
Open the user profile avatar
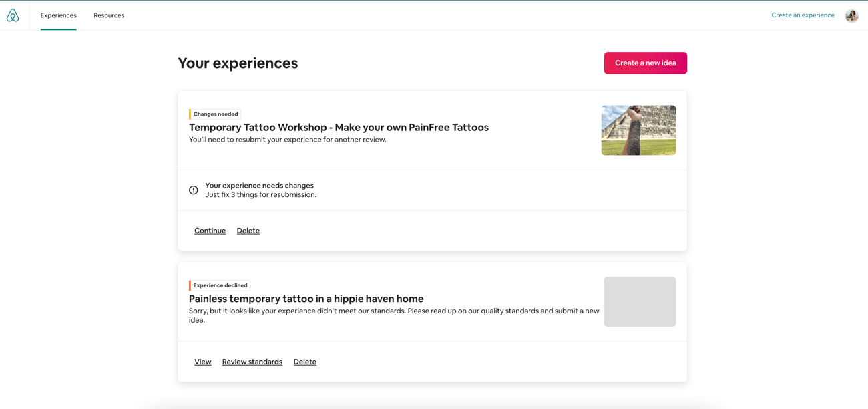[x=851, y=15]
